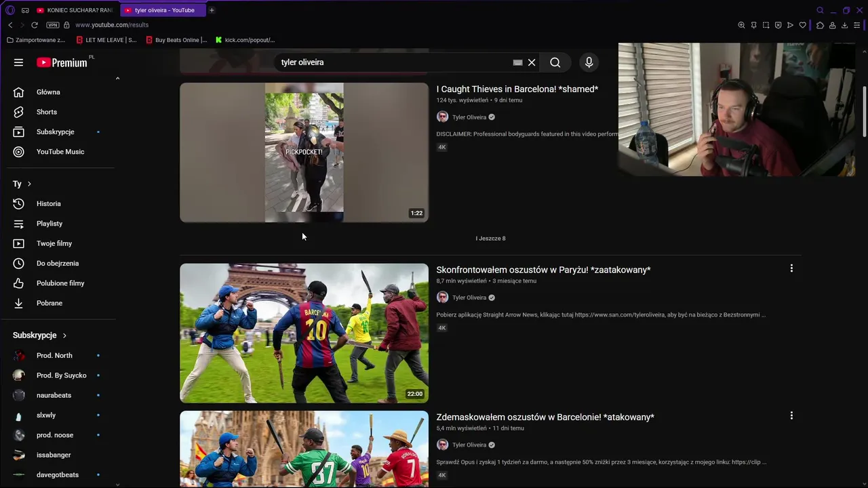Open video Zdemaskowałem oszustów w Barcelonie
868x488 pixels.
click(545, 417)
